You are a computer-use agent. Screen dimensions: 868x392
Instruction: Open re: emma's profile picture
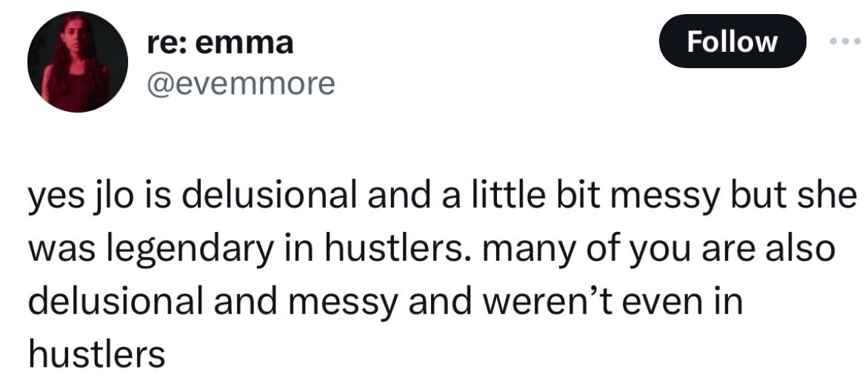click(x=78, y=62)
